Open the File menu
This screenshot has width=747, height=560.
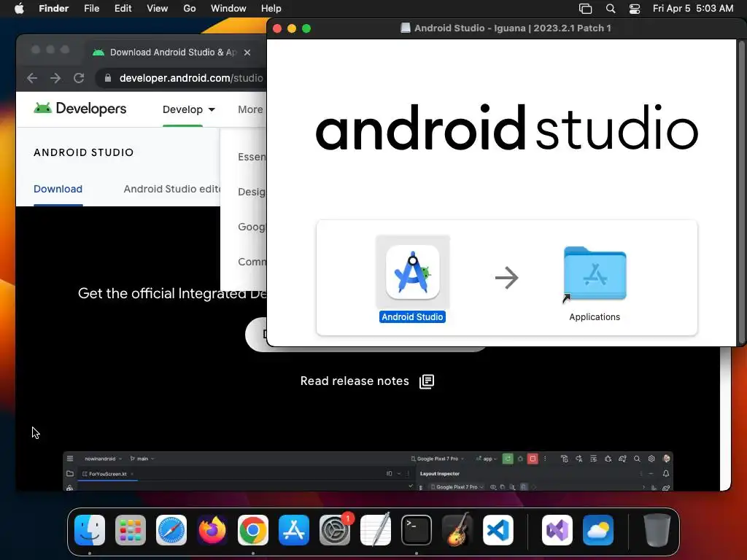tap(91, 9)
